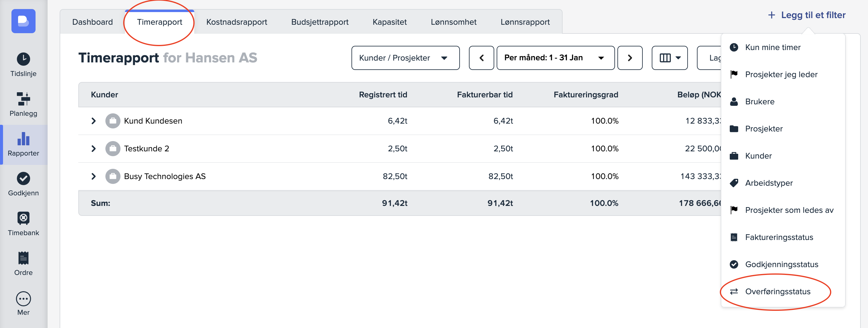Viewport: 868px width, 328px height.
Task: Expand Busy Technologies AS row
Action: click(94, 176)
